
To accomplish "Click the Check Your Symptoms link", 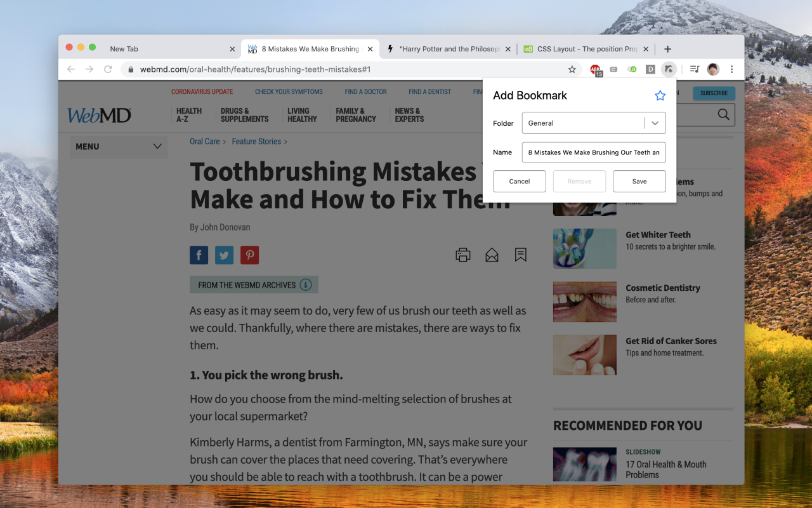I will [x=289, y=91].
